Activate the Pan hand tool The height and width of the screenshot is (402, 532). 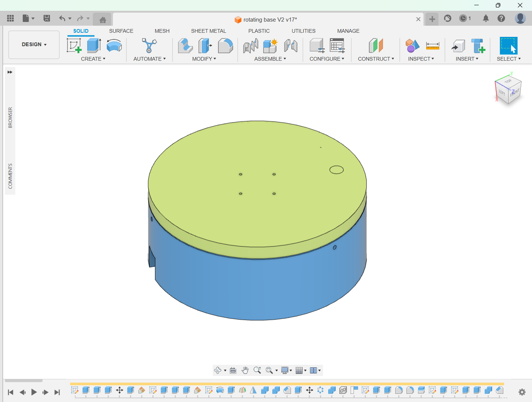pyautogui.click(x=245, y=370)
